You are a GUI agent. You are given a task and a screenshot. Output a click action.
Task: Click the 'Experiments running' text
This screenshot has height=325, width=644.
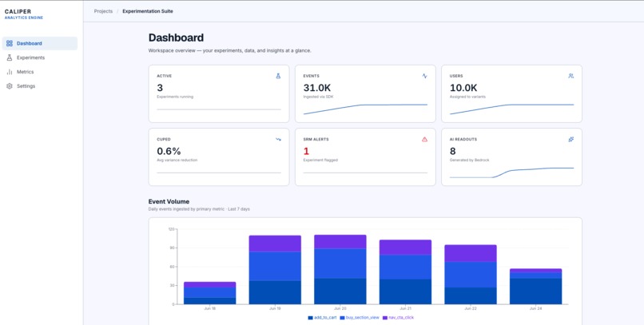tap(175, 97)
